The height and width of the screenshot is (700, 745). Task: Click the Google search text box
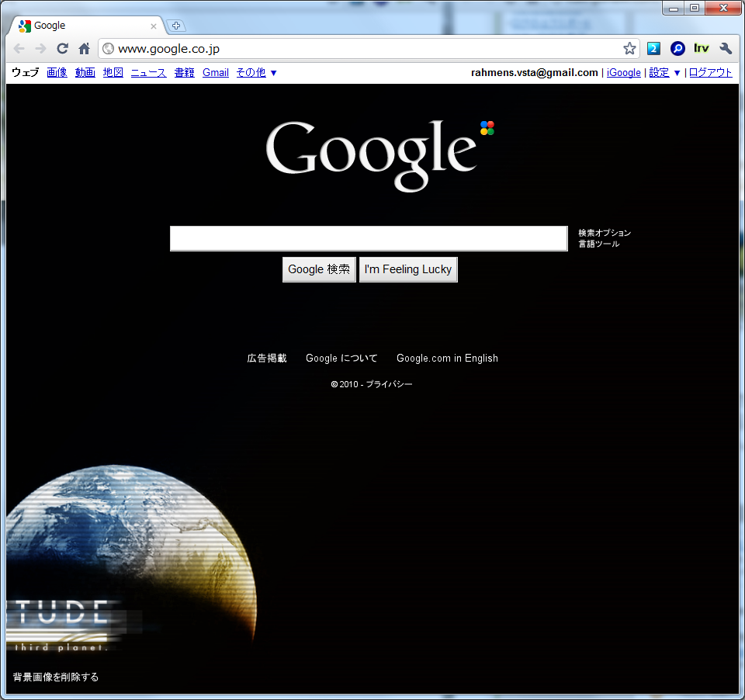tap(369, 238)
